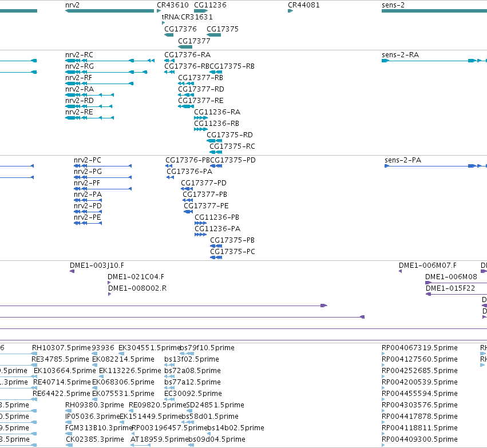
Task: Select transcript nrv2-RD
Action: pyautogui.click(x=80, y=101)
